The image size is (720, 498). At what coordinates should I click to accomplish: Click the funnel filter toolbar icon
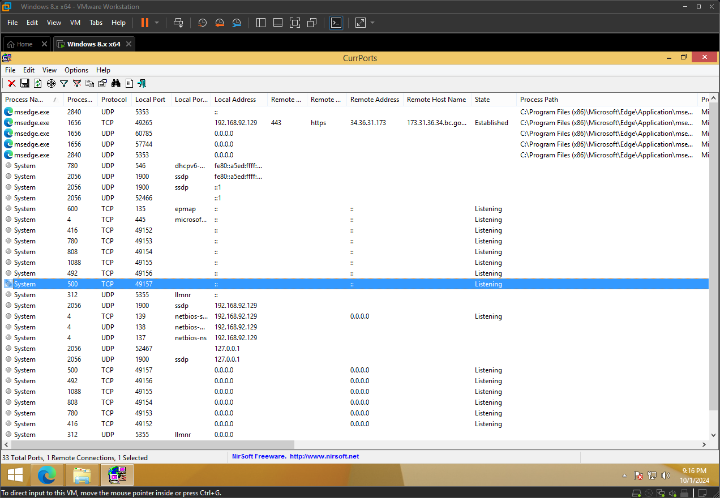coord(64,84)
